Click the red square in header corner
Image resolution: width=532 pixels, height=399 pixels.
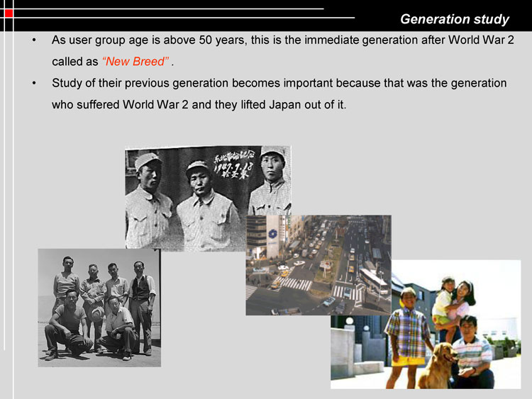[x=9, y=13]
